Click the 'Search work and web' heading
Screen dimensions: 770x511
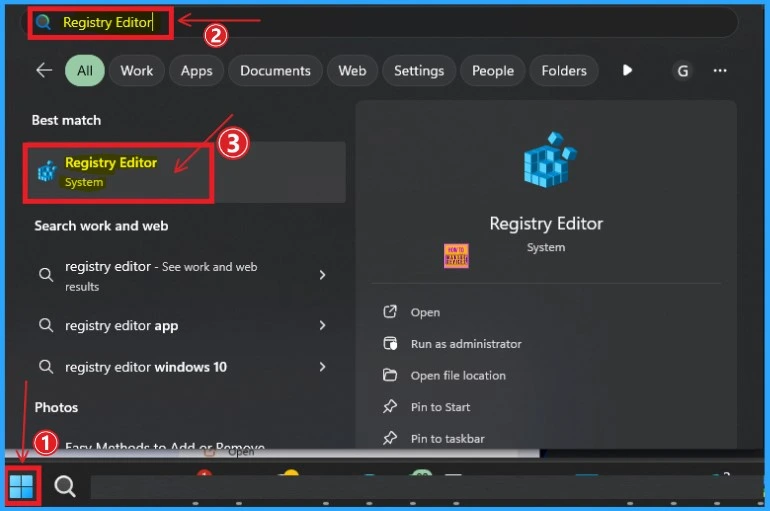[101, 226]
